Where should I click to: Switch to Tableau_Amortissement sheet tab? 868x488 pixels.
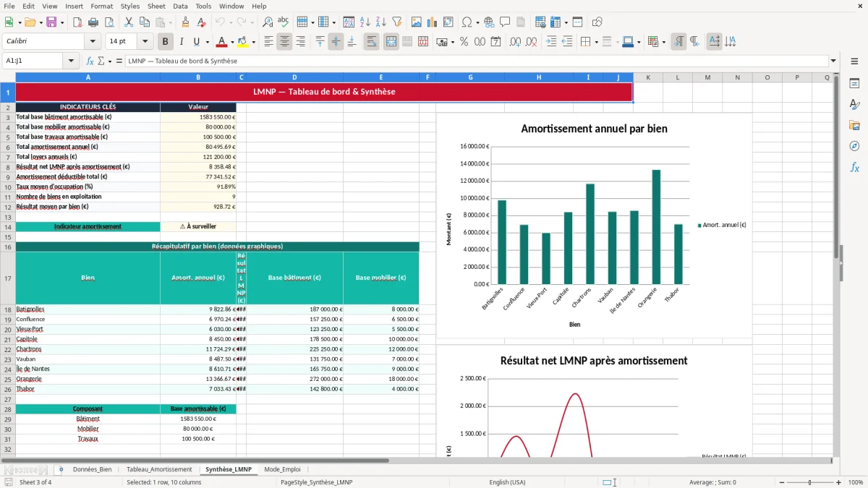[x=159, y=469]
